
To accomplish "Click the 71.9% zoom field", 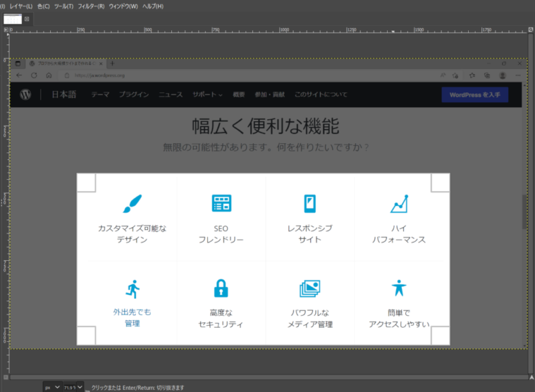I will point(70,387).
